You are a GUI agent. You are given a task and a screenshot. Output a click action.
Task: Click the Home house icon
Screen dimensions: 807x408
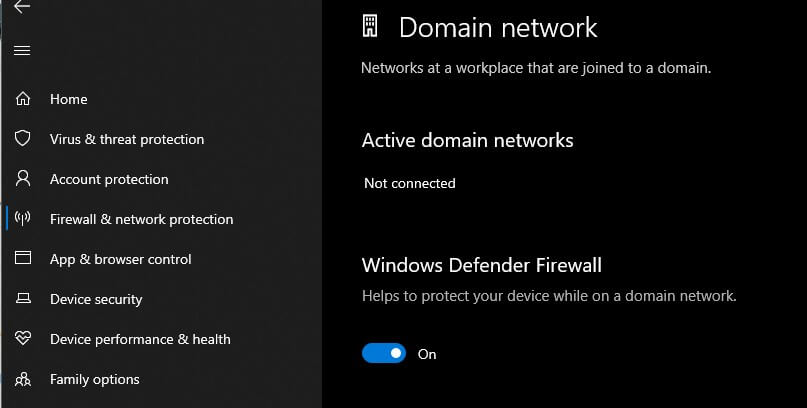23,98
